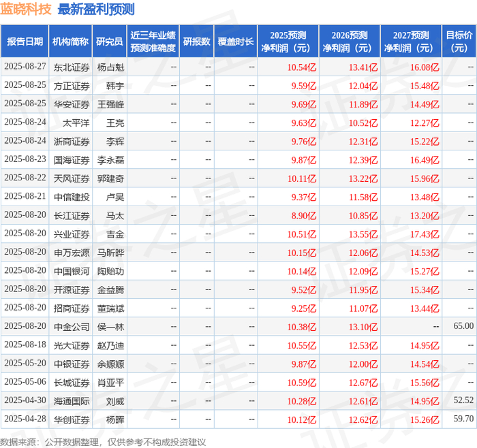Click the 2027预测净利润 header
477x448 pixels.
click(x=411, y=42)
